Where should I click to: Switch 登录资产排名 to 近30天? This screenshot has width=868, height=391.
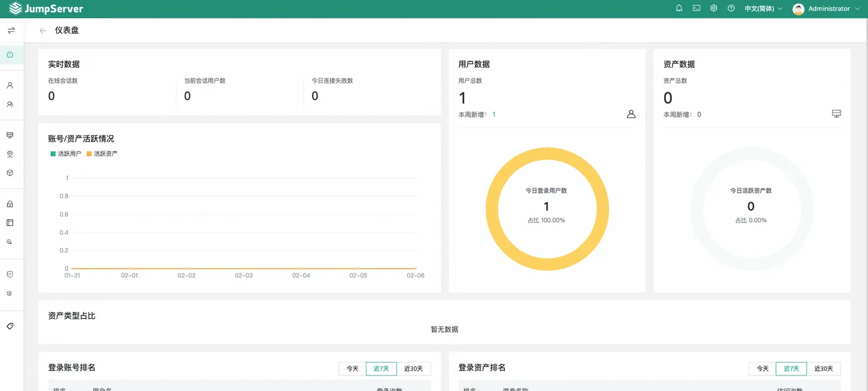[x=823, y=369]
